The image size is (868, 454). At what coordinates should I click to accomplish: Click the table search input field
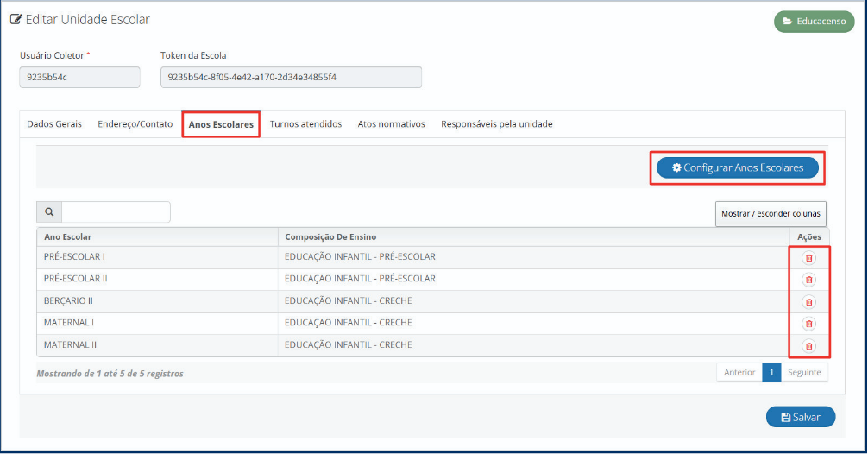116,212
